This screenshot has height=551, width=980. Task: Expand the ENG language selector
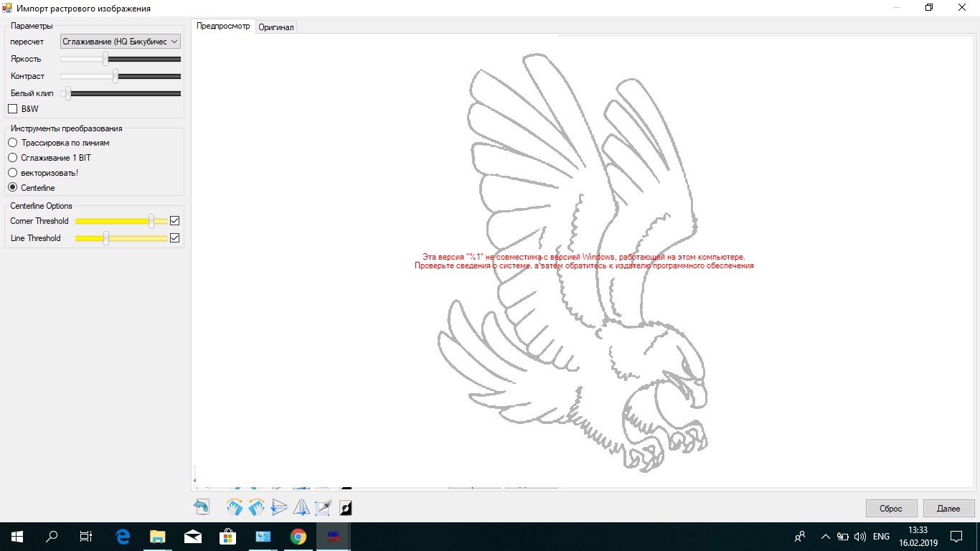tap(881, 536)
